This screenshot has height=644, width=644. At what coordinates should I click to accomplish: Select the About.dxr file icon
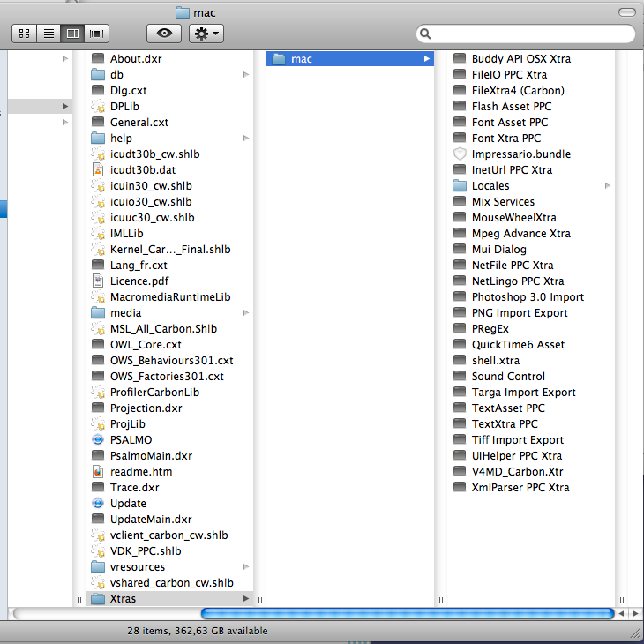coord(98,58)
